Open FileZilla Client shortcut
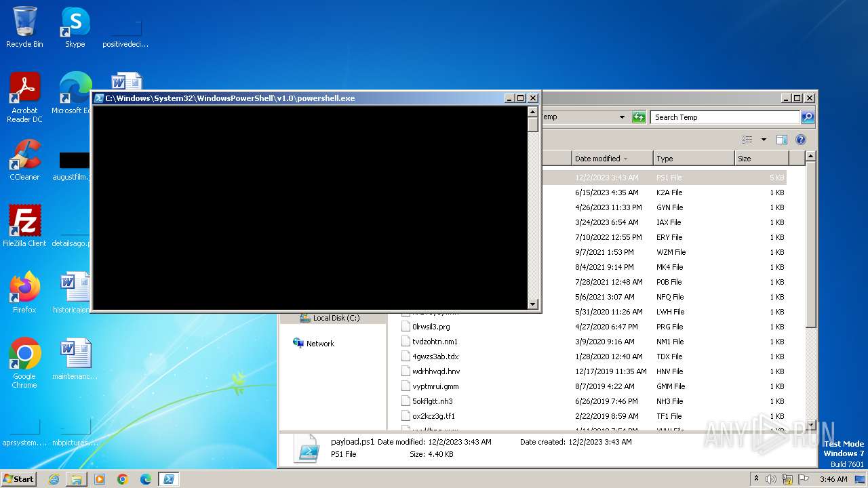This screenshot has width=868, height=488. click(24, 226)
